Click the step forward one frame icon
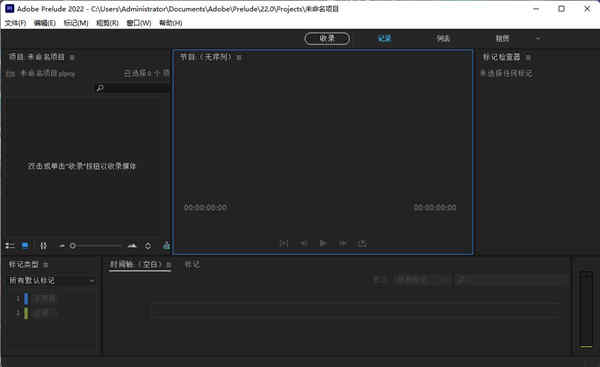Screen dimensions: 600x367 pyautogui.click(x=342, y=243)
